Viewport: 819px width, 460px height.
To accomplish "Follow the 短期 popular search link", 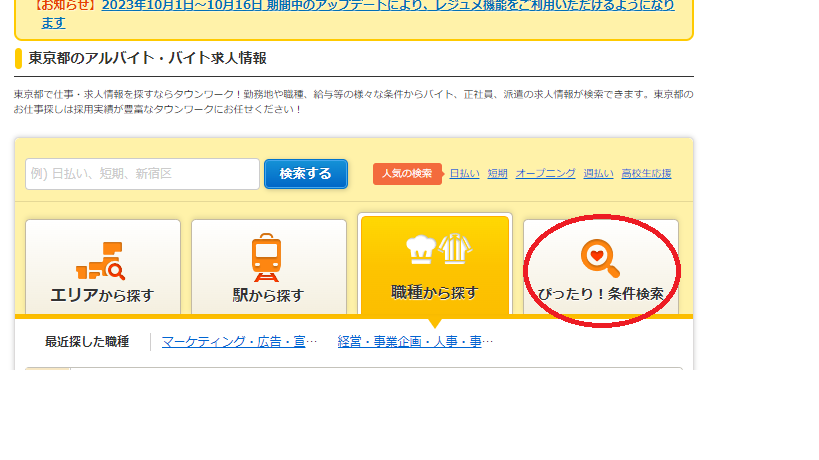I will (x=497, y=174).
